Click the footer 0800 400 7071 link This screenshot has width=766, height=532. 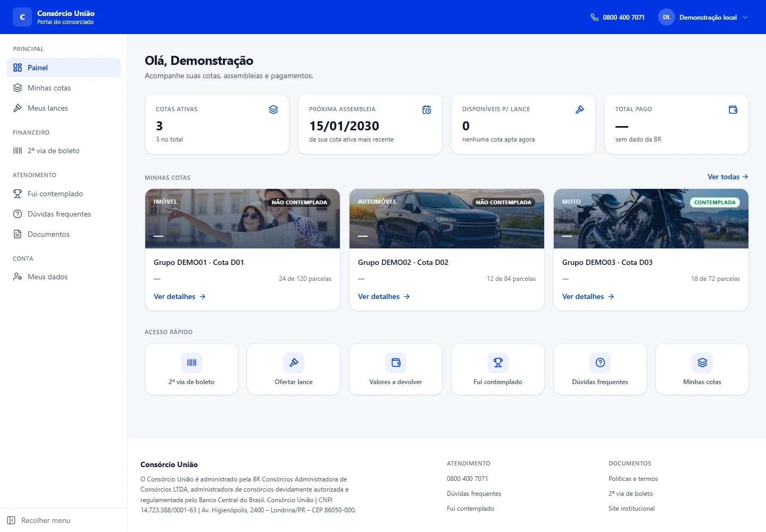click(468, 479)
